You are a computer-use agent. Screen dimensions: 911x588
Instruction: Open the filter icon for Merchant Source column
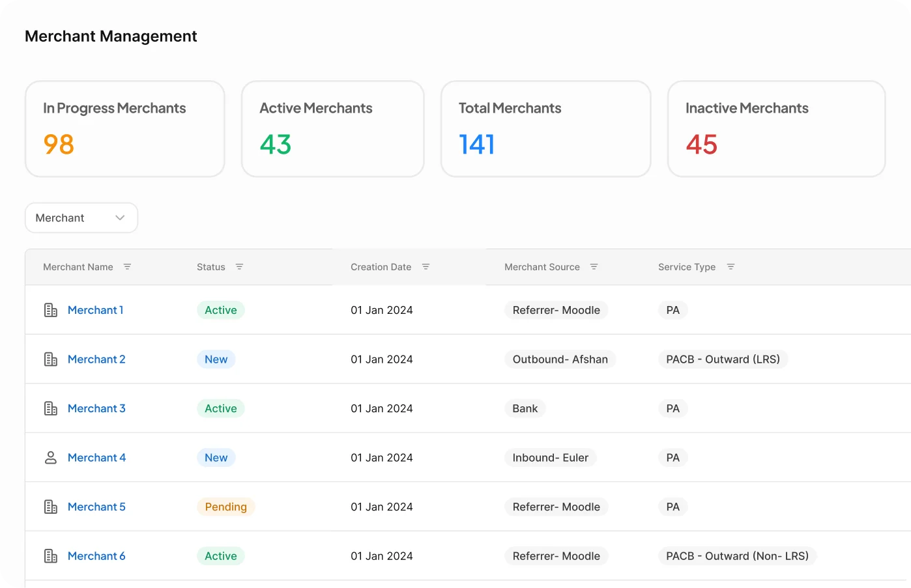click(x=594, y=267)
